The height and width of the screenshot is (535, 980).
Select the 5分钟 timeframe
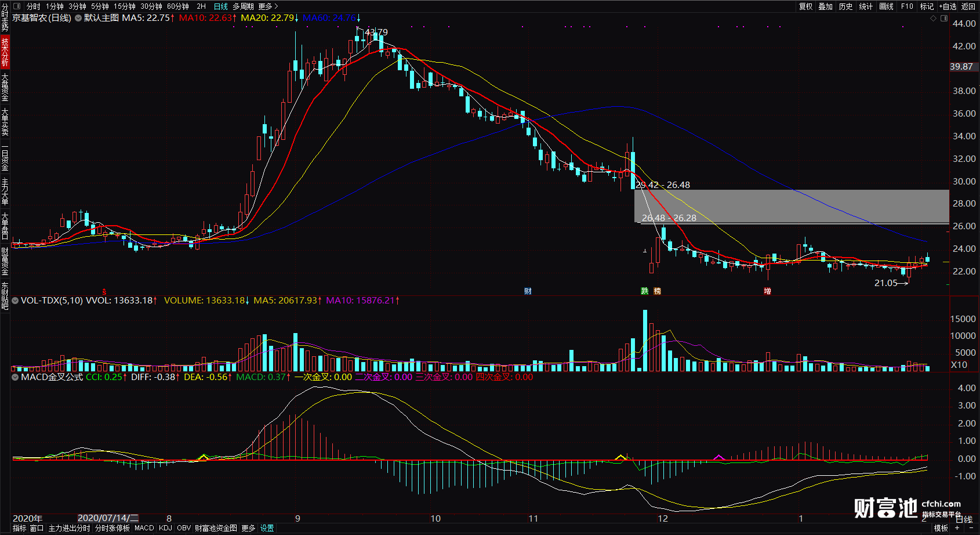[x=100, y=6]
